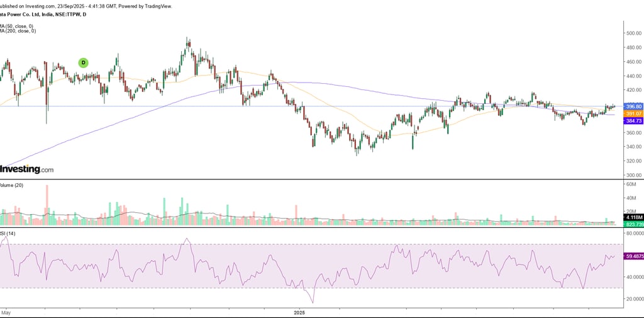The height and width of the screenshot is (318, 644).
Task: Select the MA (50, close, 0) indicator legend
Action: [18, 26]
